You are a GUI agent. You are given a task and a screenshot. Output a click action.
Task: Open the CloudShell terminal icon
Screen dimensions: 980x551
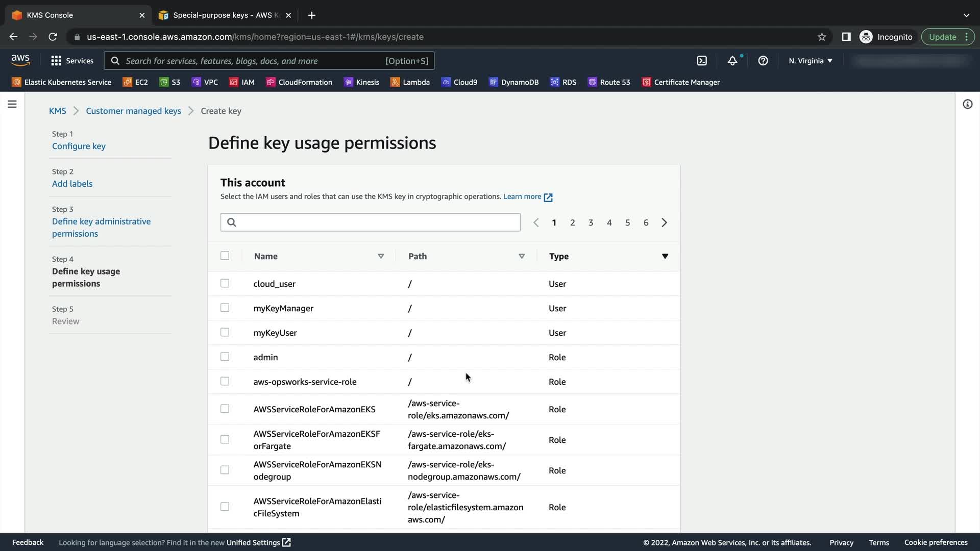[x=702, y=61]
